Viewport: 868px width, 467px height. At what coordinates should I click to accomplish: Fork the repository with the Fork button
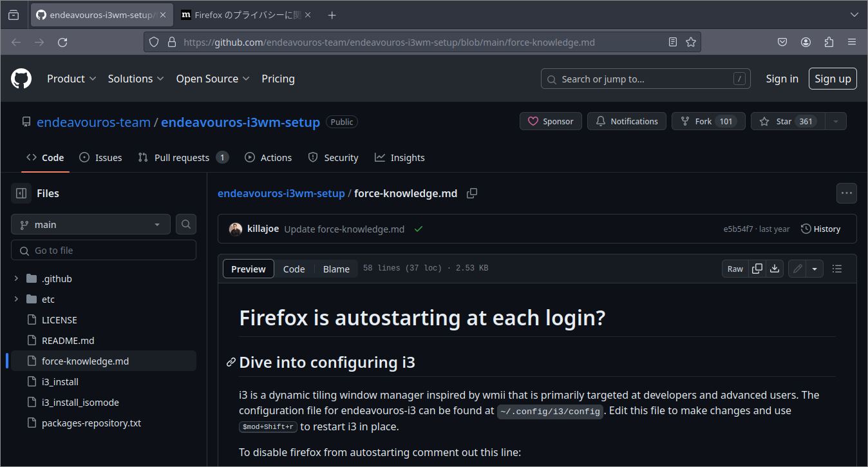click(x=708, y=121)
